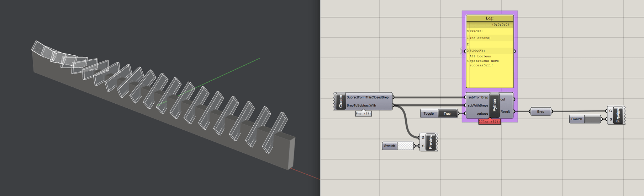
Task: Select the Python script component label
Action: [494, 105]
